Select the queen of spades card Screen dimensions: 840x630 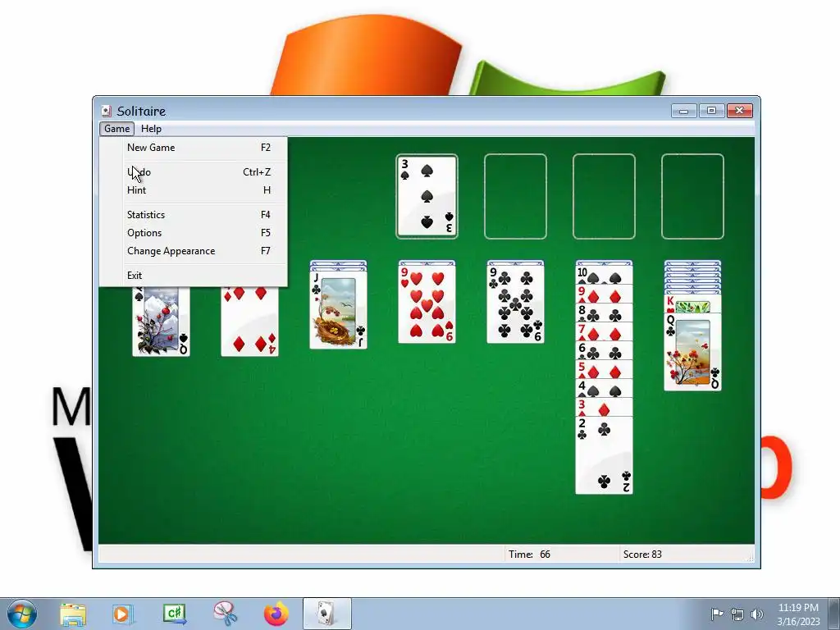[x=162, y=322]
